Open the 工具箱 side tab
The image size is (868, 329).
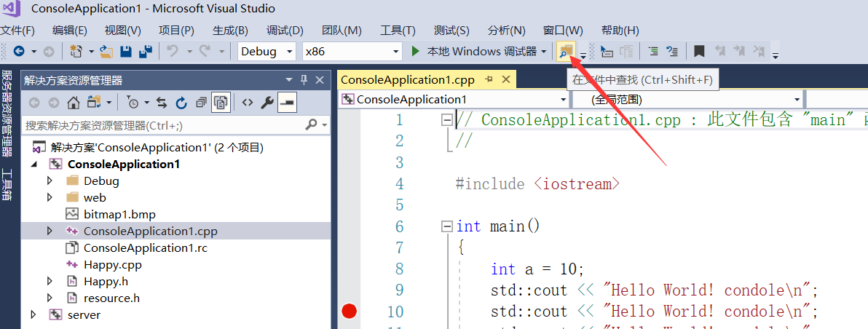tap(7, 184)
